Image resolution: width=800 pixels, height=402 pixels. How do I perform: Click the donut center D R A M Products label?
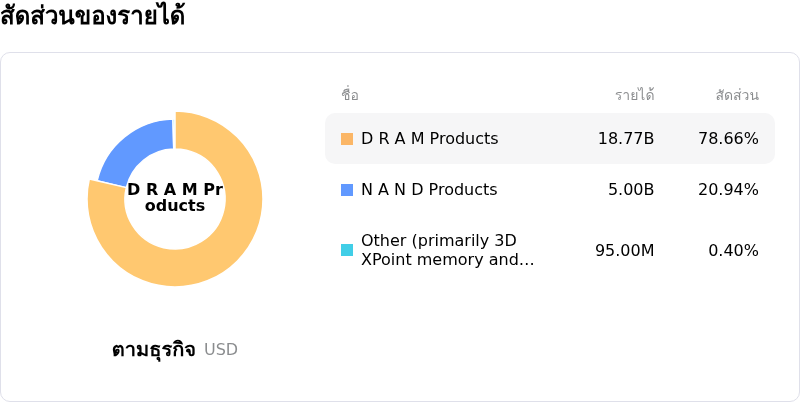pos(175,198)
